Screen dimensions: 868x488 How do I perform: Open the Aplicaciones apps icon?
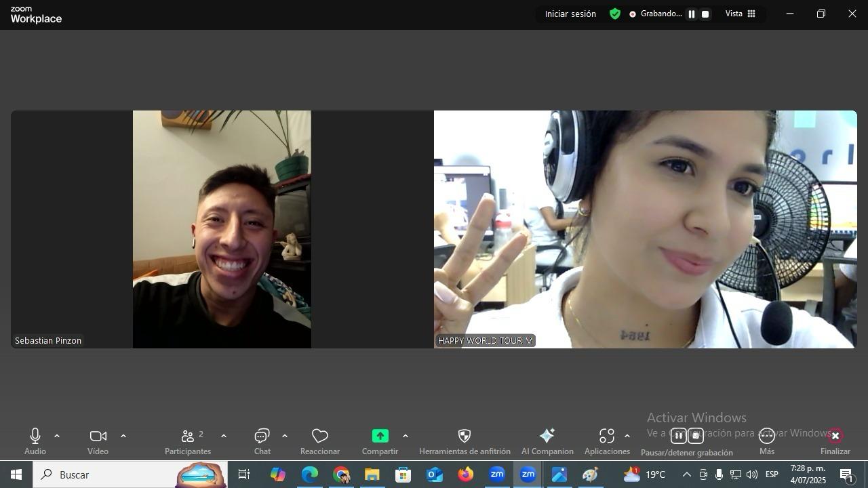(606, 436)
